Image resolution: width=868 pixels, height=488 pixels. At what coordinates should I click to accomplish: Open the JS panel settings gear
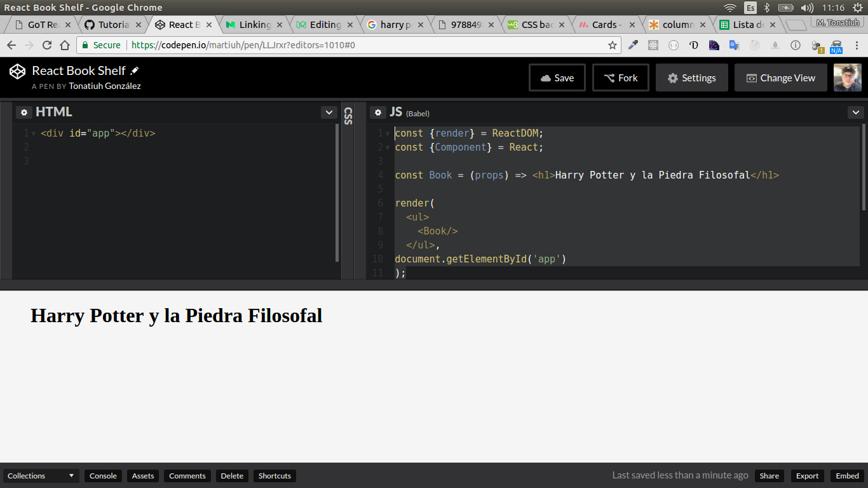pyautogui.click(x=378, y=112)
